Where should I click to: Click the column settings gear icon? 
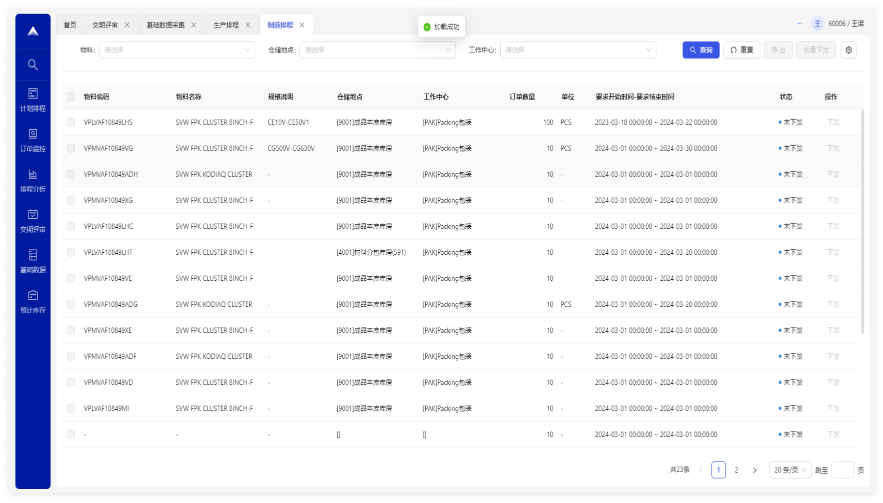click(849, 50)
